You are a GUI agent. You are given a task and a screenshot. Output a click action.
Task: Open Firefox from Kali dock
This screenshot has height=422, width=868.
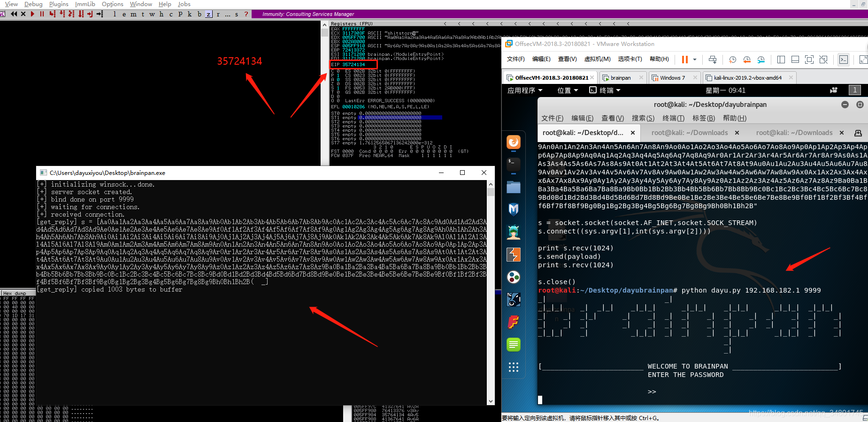pos(514,142)
